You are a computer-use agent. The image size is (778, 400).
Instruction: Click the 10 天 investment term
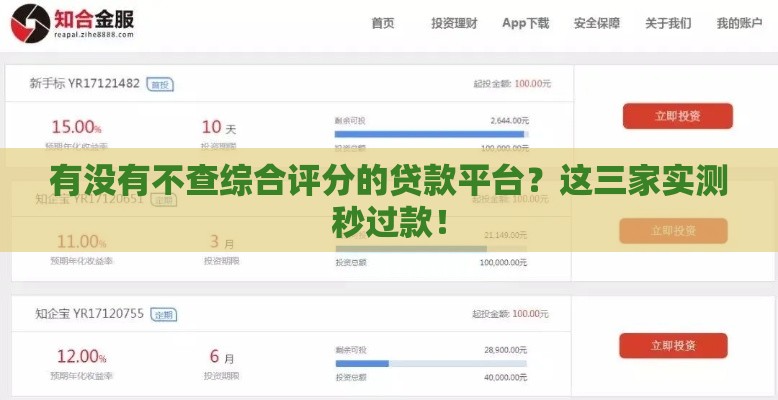pyautogui.click(x=219, y=128)
